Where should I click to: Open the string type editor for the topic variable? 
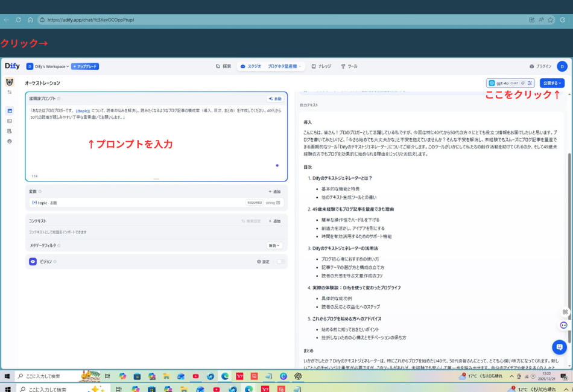[277, 202]
